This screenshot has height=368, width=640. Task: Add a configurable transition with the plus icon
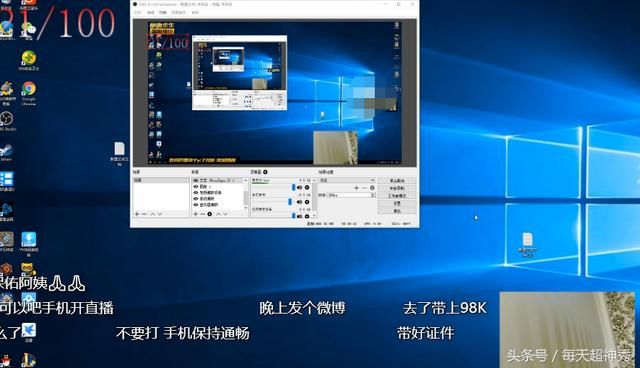(x=356, y=188)
